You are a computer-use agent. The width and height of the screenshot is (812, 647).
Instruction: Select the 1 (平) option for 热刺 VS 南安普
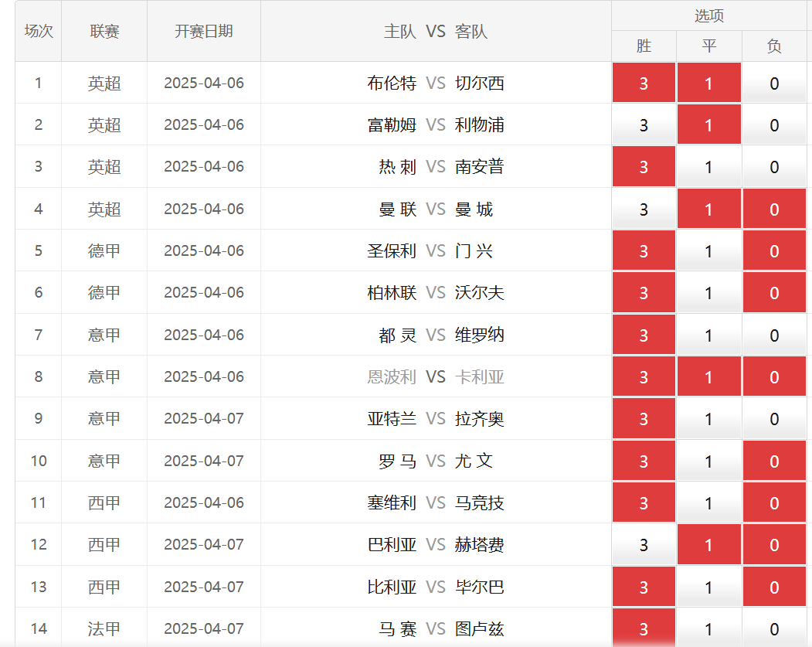(709, 167)
